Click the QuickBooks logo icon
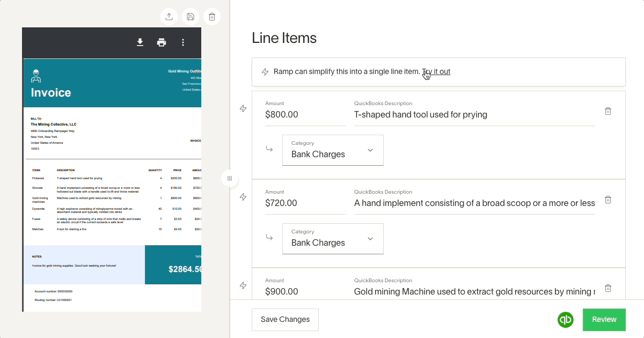 pos(566,320)
